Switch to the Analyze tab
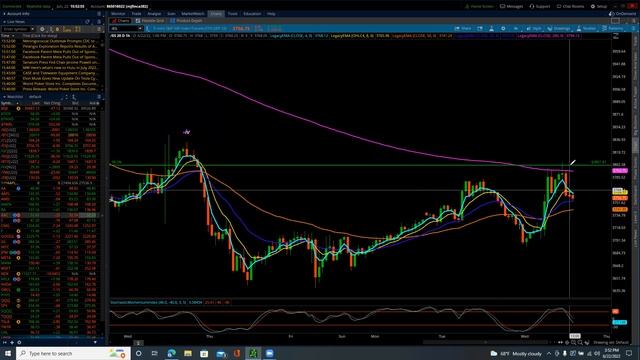 (x=154, y=13)
